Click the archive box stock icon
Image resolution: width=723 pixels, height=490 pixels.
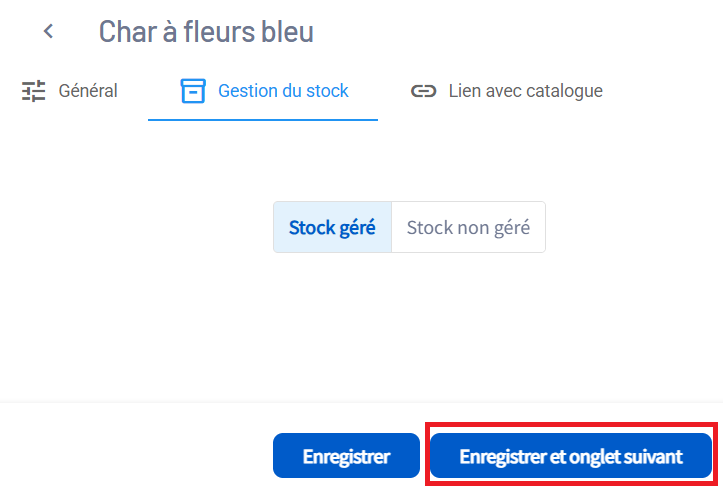(192, 91)
